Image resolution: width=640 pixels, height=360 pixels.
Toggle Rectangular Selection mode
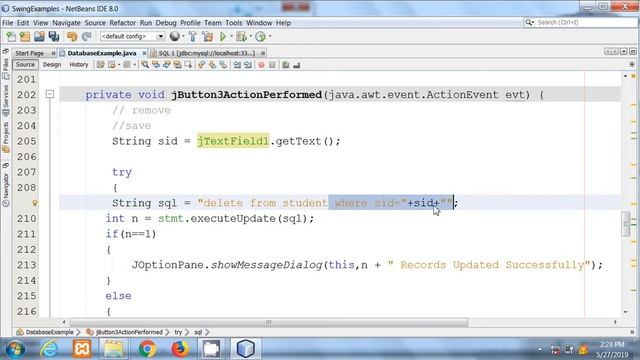[x=188, y=64]
